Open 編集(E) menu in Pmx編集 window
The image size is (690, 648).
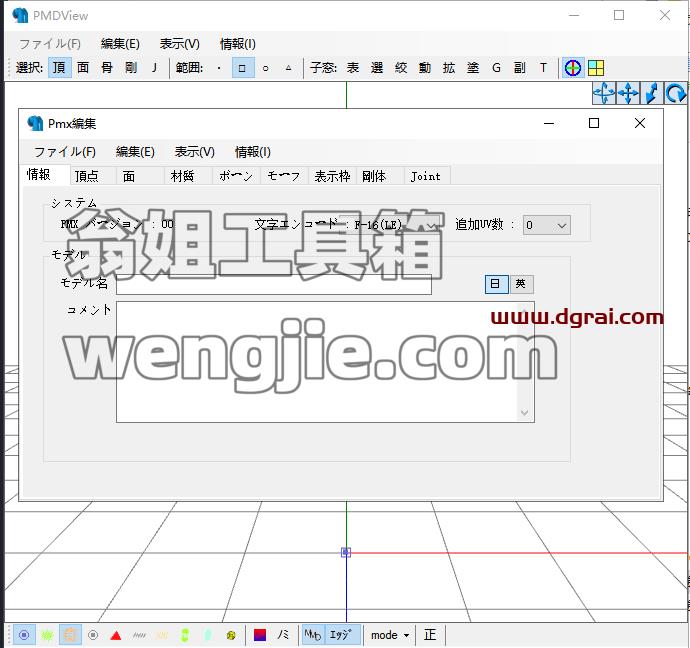(135, 152)
